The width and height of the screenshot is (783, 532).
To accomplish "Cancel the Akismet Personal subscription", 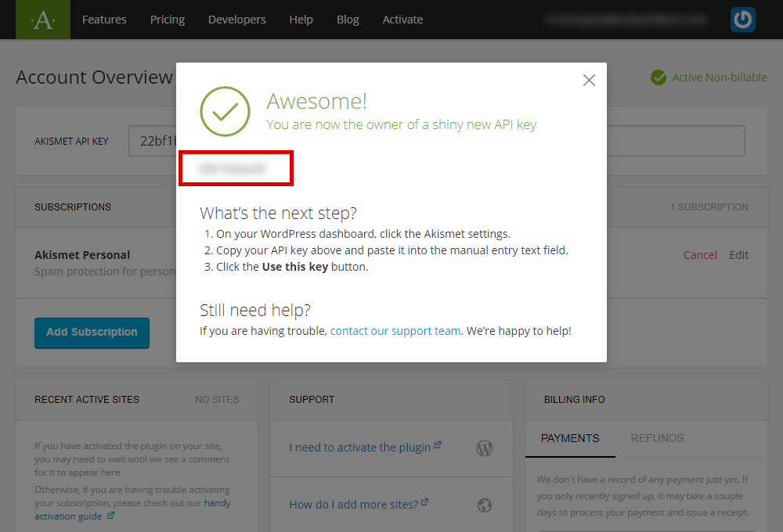I will (700, 255).
